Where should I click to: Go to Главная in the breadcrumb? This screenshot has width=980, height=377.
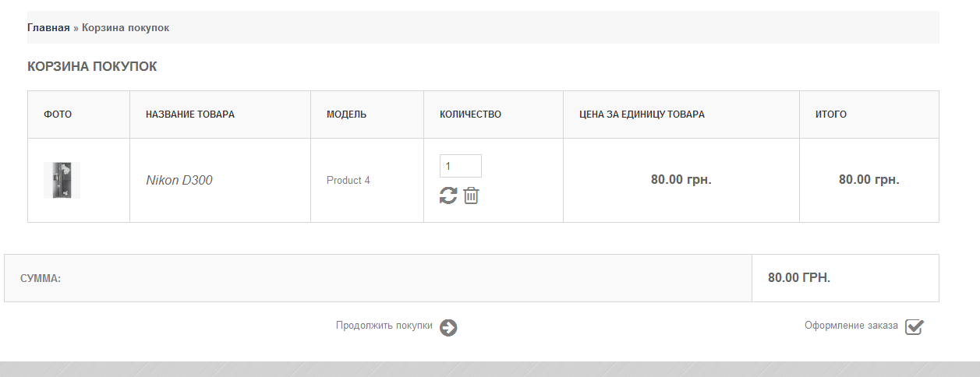[48, 28]
